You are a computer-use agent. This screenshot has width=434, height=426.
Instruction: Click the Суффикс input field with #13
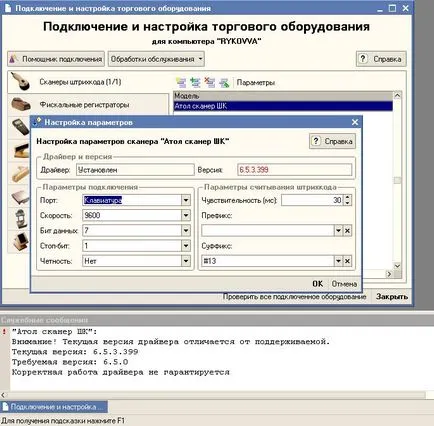pos(268,261)
